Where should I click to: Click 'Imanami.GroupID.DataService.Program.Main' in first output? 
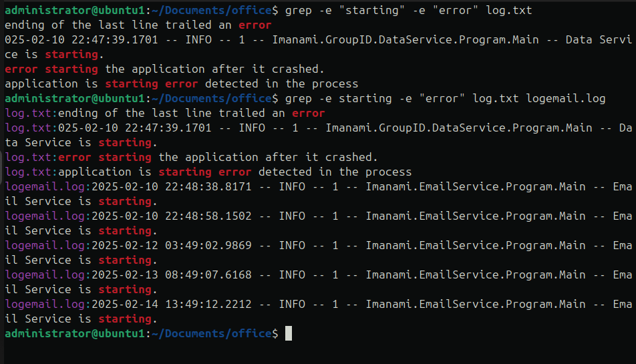[406, 39]
